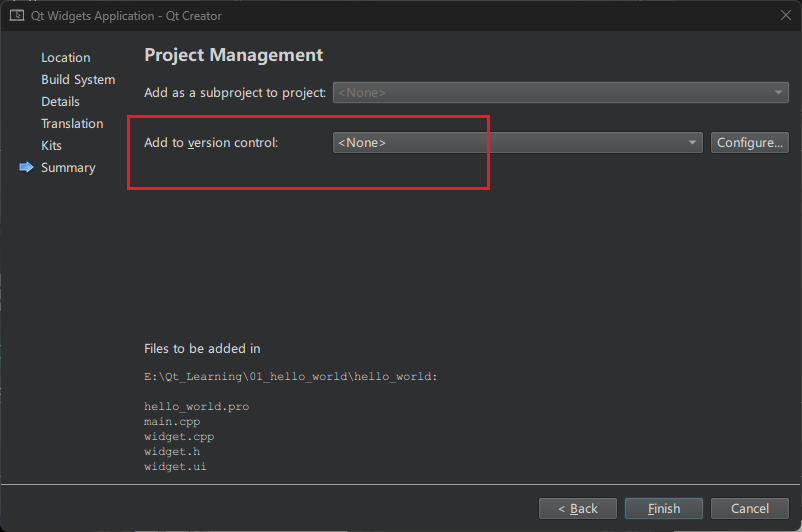802x532 pixels.
Task: Open the Add to version control dropdown
Action: pyautogui.click(x=517, y=143)
